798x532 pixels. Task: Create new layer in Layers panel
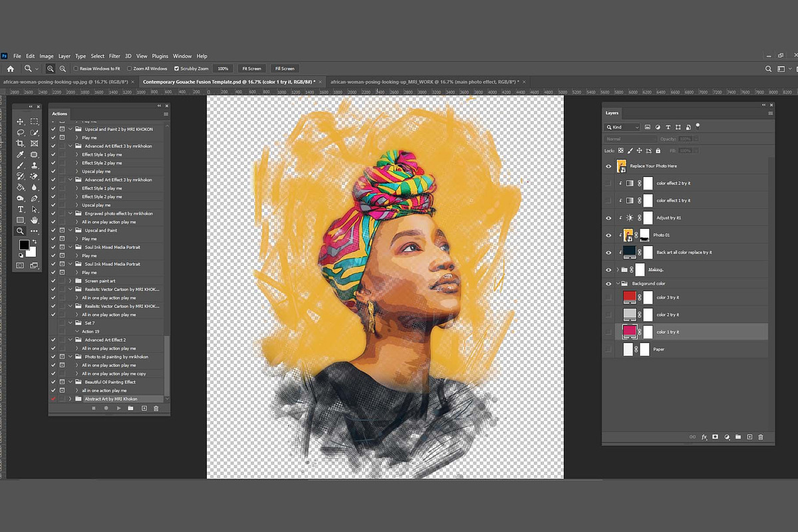pyautogui.click(x=749, y=437)
